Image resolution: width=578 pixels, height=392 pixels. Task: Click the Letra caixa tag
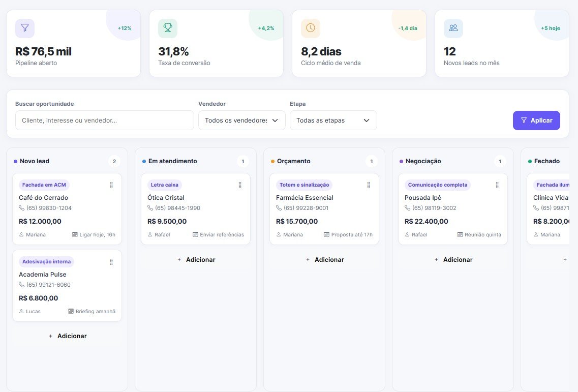[x=164, y=185]
